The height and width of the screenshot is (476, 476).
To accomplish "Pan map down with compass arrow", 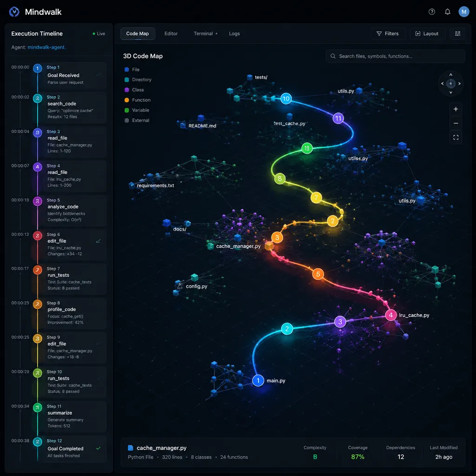I will pos(450,93).
